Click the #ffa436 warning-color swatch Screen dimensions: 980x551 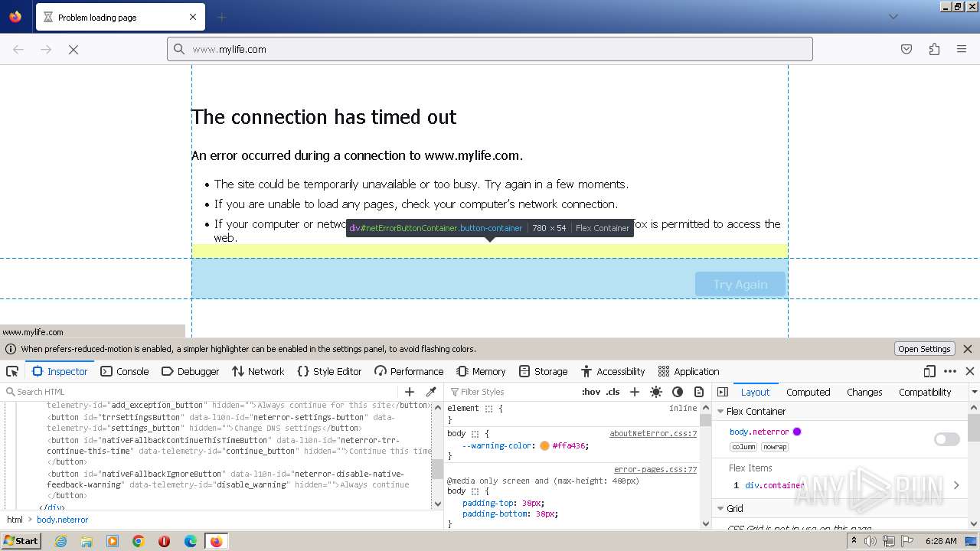(x=544, y=445)
